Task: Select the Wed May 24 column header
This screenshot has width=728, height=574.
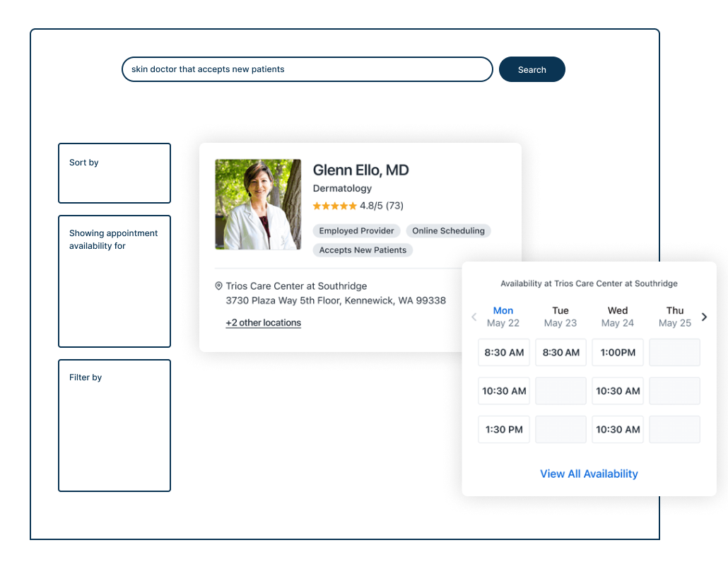Action: [x=618, y=317]
